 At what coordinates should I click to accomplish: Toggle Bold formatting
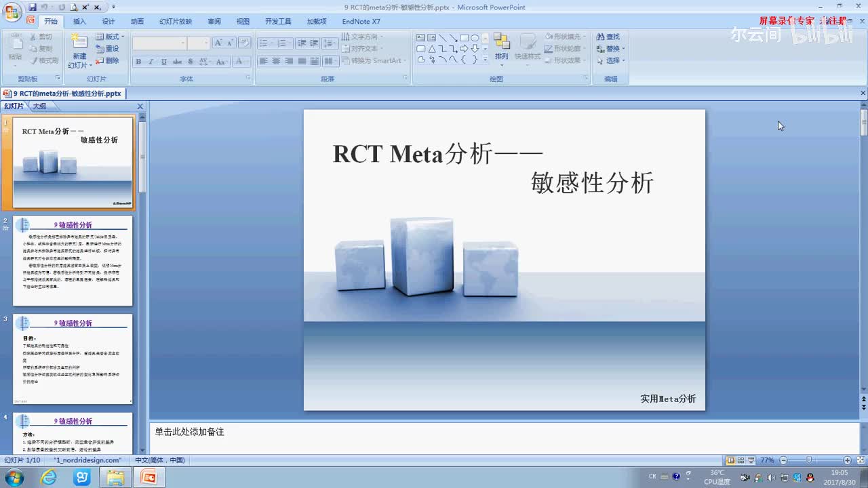(138, 62)
